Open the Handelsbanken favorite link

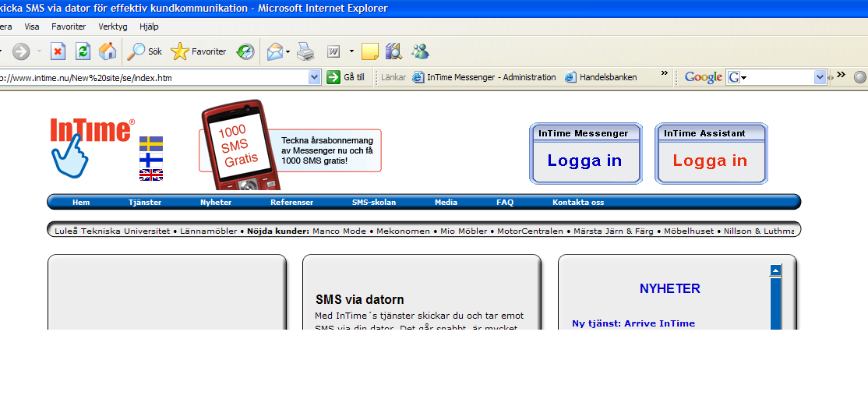click(x=602, y=77)
